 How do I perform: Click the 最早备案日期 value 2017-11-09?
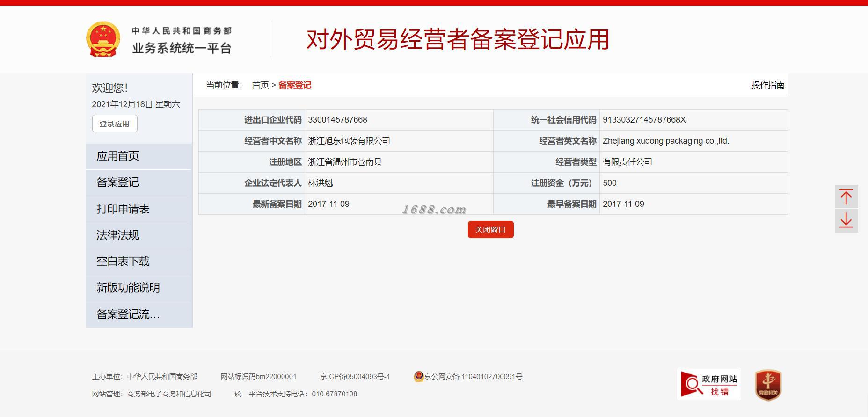[x=623, y=204]
